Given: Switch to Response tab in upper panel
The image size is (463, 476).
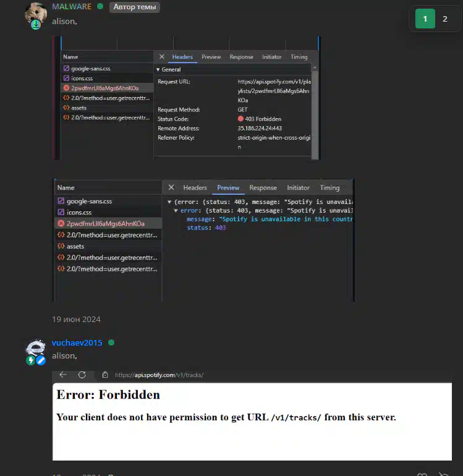Looking at the screenshot, I should [241, 57].
